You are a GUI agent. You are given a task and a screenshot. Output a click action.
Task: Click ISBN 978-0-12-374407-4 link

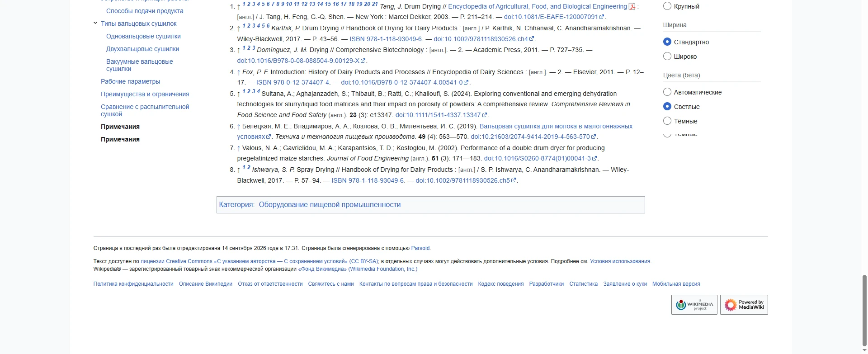[293, 83]
